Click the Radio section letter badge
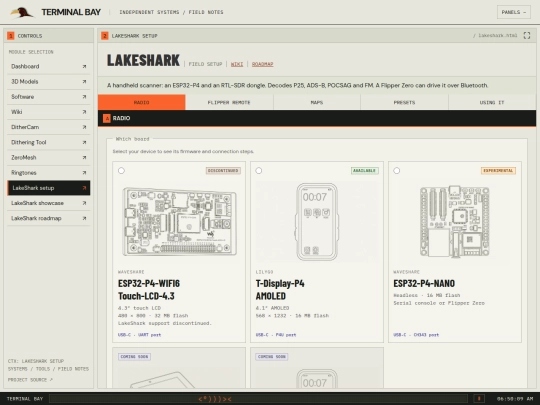 tap(107, 118)
